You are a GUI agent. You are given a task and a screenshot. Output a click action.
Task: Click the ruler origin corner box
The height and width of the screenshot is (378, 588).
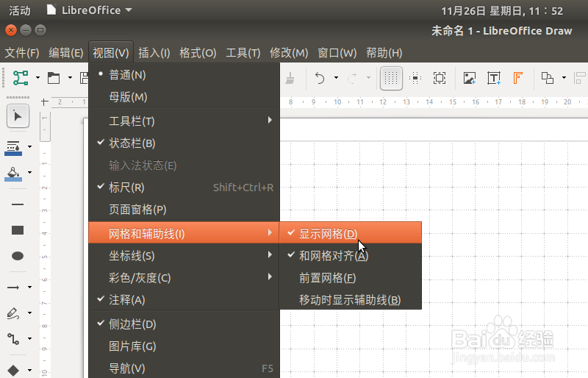tap(45, 101)
